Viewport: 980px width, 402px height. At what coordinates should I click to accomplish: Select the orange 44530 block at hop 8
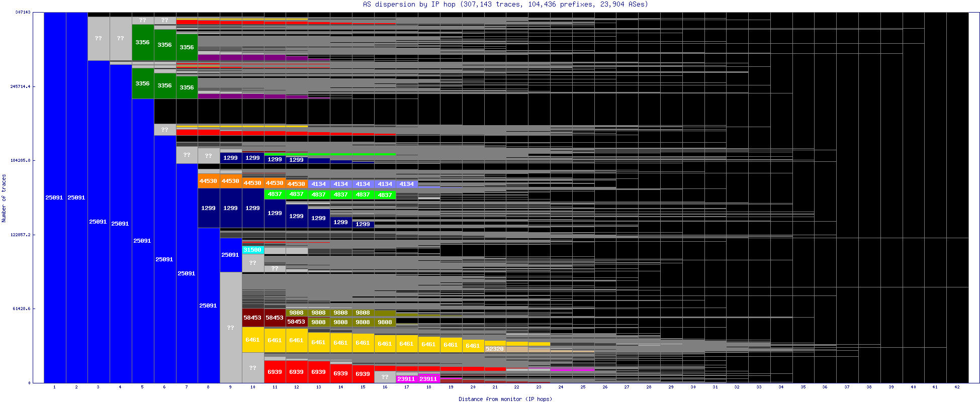(x=209, y=181)
